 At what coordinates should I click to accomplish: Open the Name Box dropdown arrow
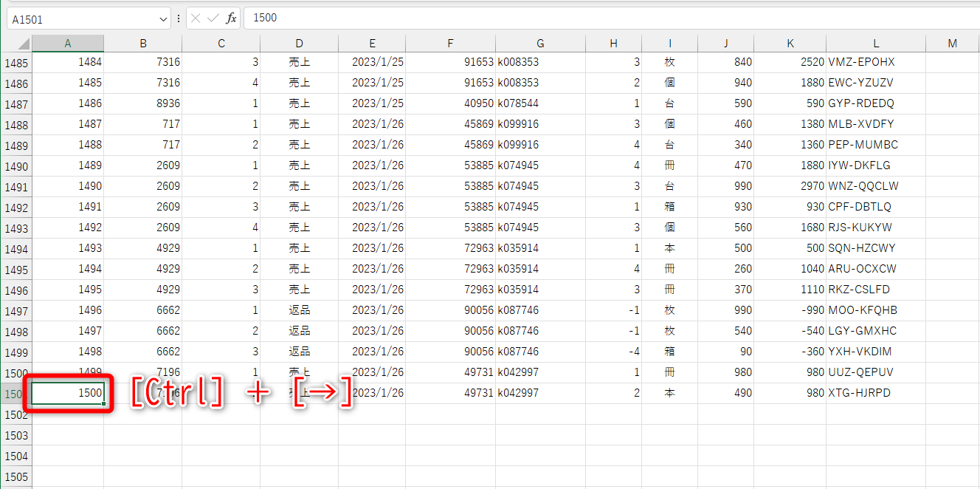(x=163, y=18)
